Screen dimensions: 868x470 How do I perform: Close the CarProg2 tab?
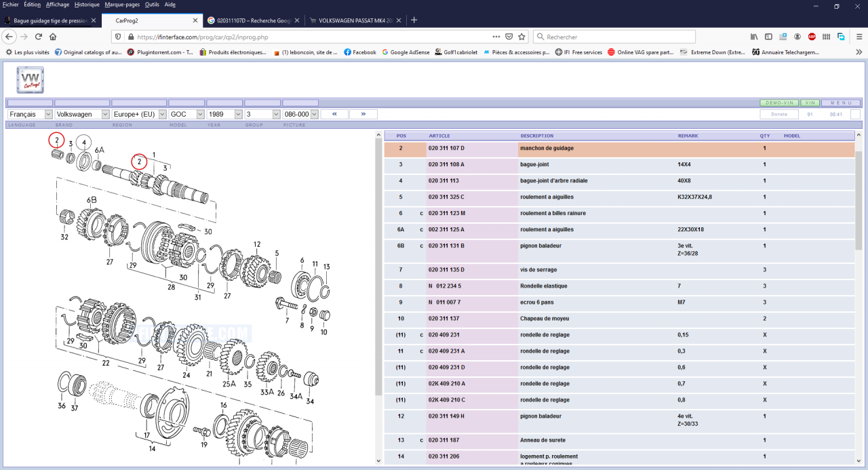click(196, 20)
